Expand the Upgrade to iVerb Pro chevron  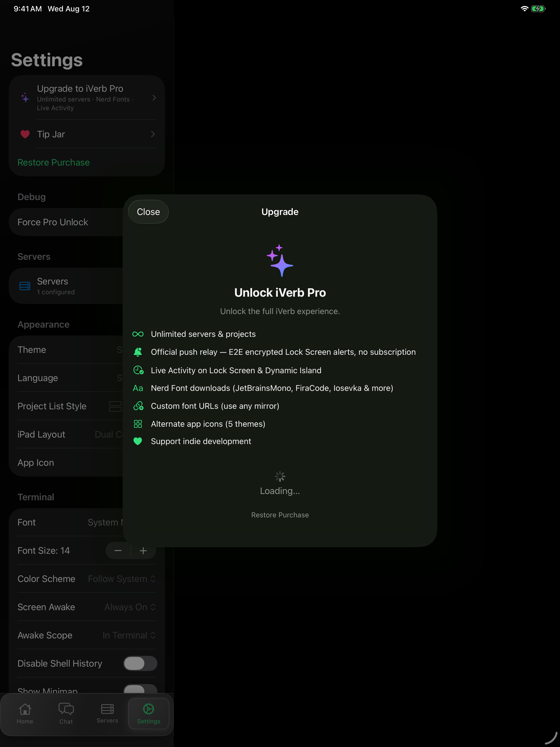(x=154, y=98)
